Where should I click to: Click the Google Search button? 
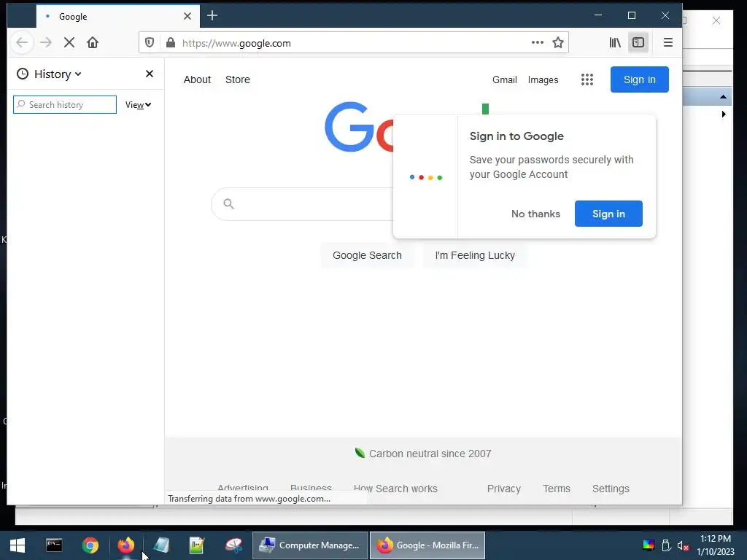(368, 255)
